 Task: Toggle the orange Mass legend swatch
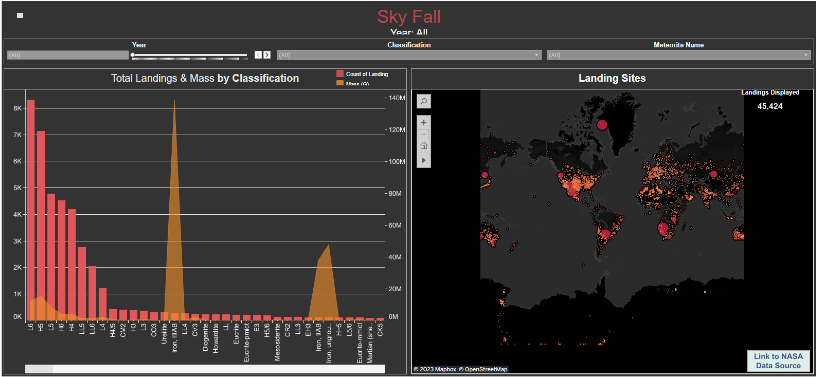[340, 84]
